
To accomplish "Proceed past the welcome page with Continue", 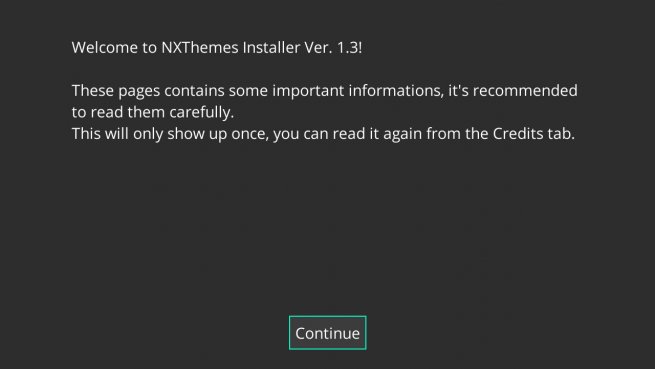I will [328, 333].
